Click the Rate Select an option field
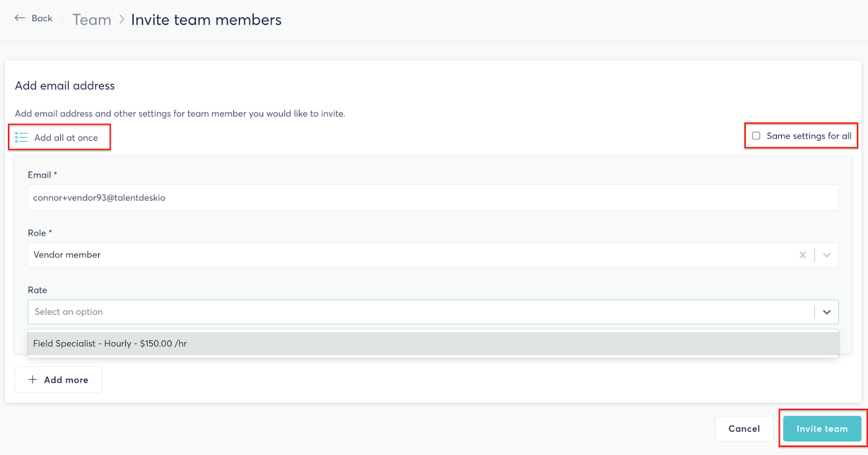This screenshot has width=868, height=455. (418, 312)
